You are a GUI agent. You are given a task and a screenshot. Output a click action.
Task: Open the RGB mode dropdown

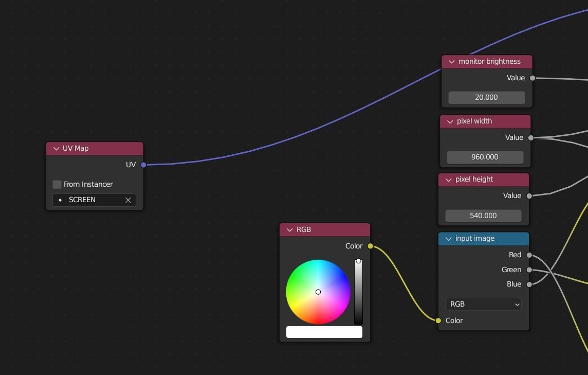[x=483, y=304]
